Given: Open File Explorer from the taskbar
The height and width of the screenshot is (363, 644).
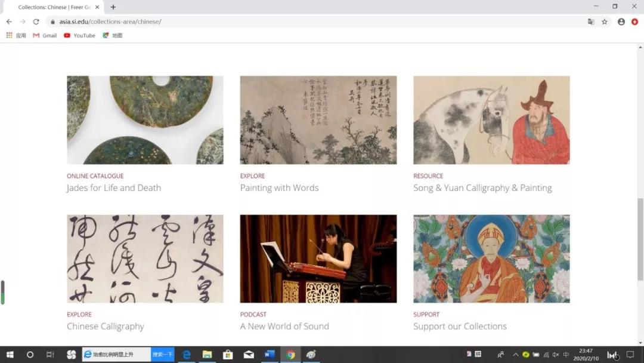Looking at the screenshot, I should tap(207, 355).
